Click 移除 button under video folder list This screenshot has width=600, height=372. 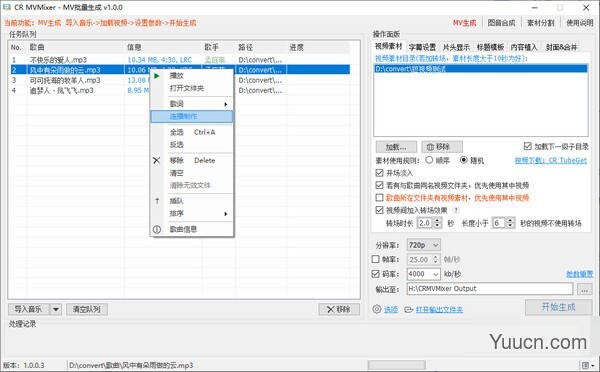click(442, 147)
